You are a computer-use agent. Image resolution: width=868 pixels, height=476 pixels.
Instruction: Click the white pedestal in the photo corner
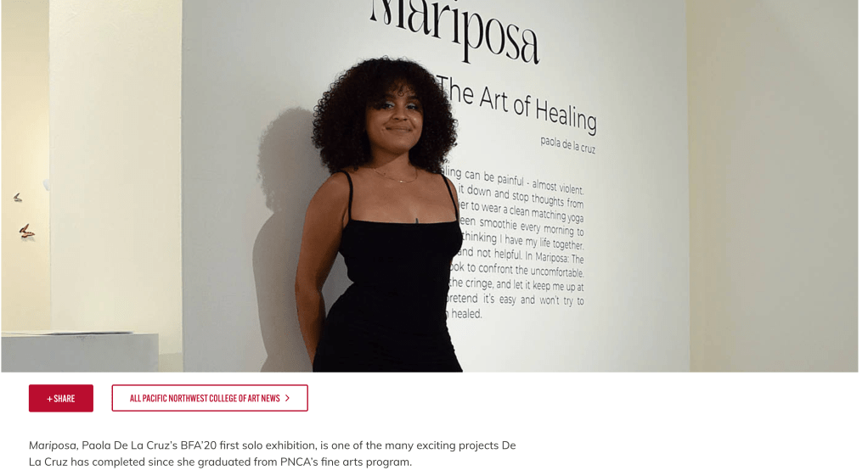click(80, 351)
